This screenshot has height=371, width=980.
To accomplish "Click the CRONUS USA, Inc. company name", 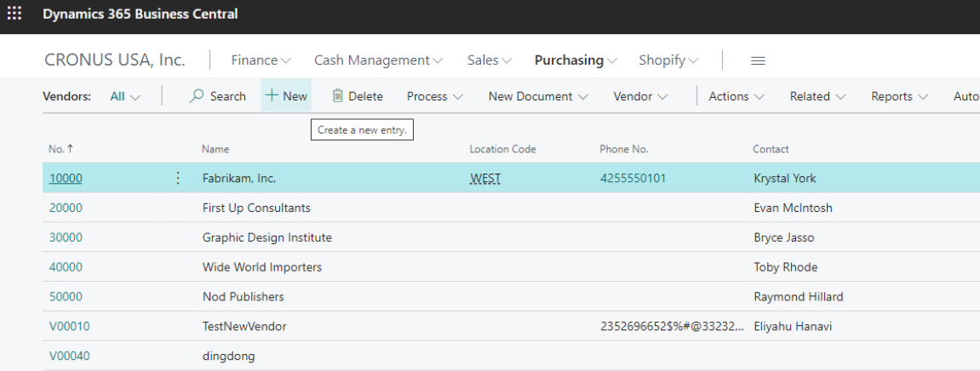I will 115,60.
